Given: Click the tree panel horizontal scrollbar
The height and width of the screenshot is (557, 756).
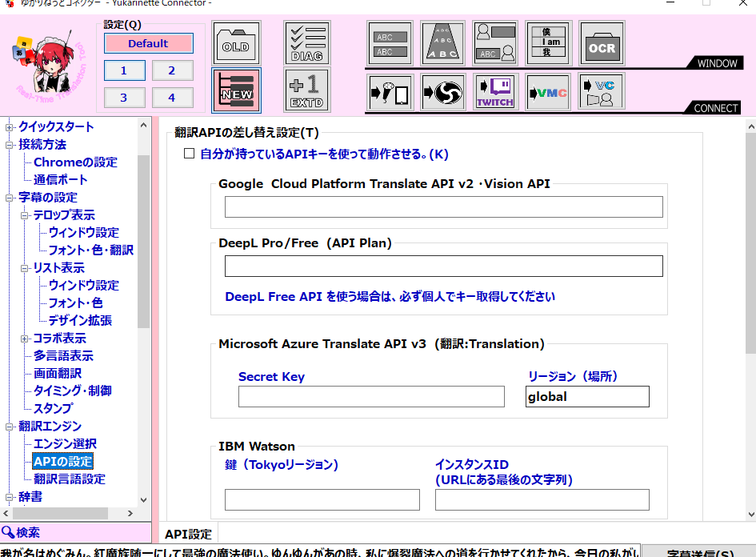Looking at the screenshot, I should (60, 514).
